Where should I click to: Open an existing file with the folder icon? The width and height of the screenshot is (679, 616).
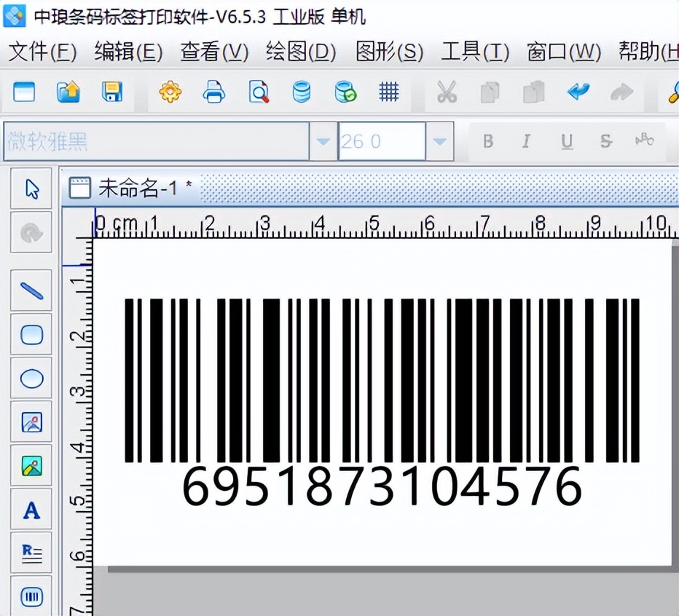(68, 92)
